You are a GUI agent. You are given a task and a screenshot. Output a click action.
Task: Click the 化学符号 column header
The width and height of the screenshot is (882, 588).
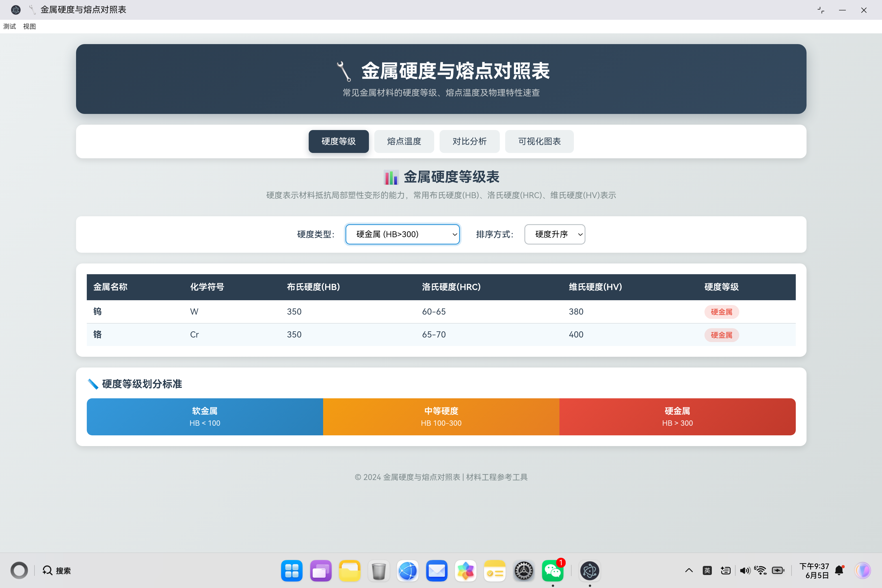coord(207,287)
